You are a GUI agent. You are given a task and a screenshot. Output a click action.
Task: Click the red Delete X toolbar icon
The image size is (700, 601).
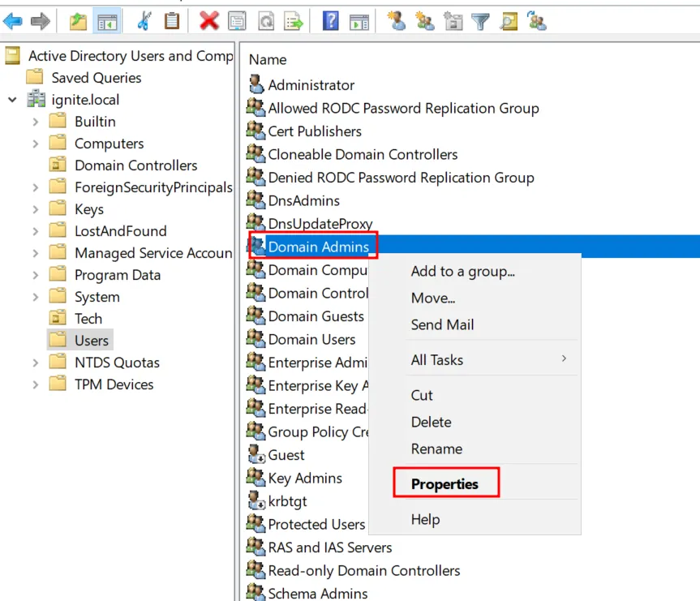click(x=209, y=21)
